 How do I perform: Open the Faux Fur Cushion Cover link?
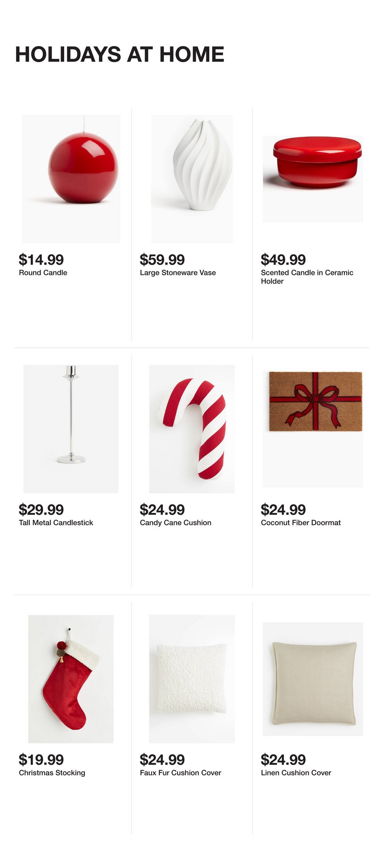click(181, 773)
